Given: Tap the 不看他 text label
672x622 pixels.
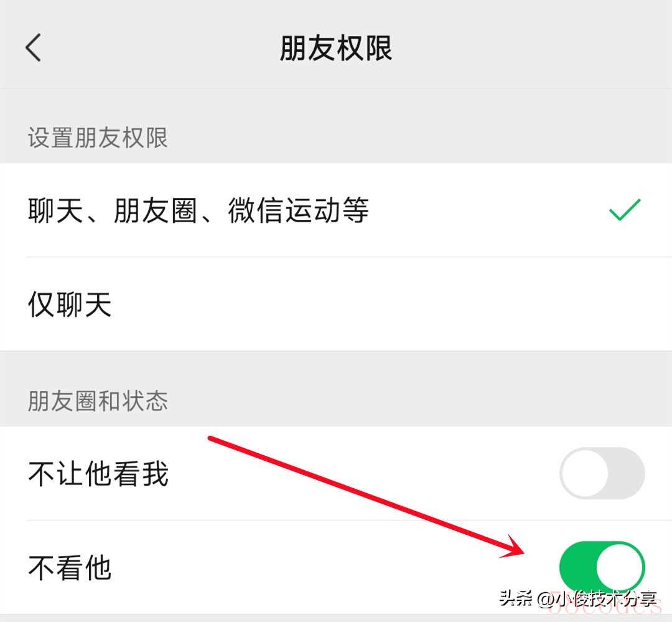Looking at the screenshot, I should click(70, 568).
